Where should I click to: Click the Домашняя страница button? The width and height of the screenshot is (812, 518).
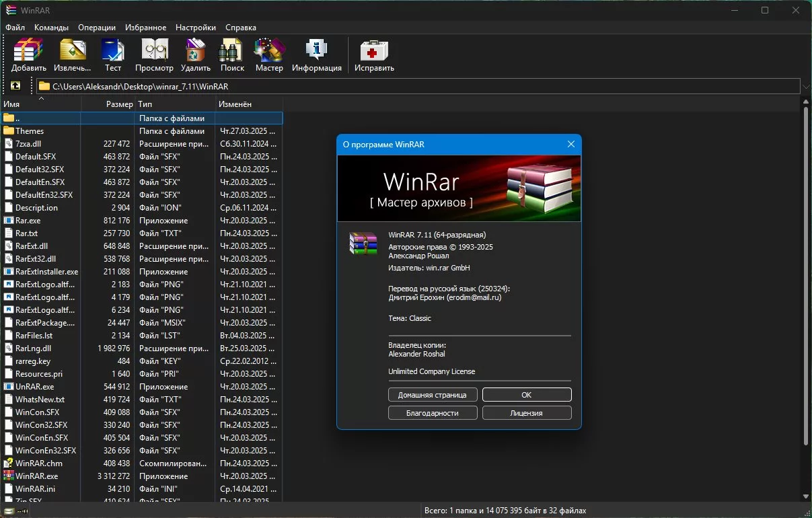coord(433,395)
